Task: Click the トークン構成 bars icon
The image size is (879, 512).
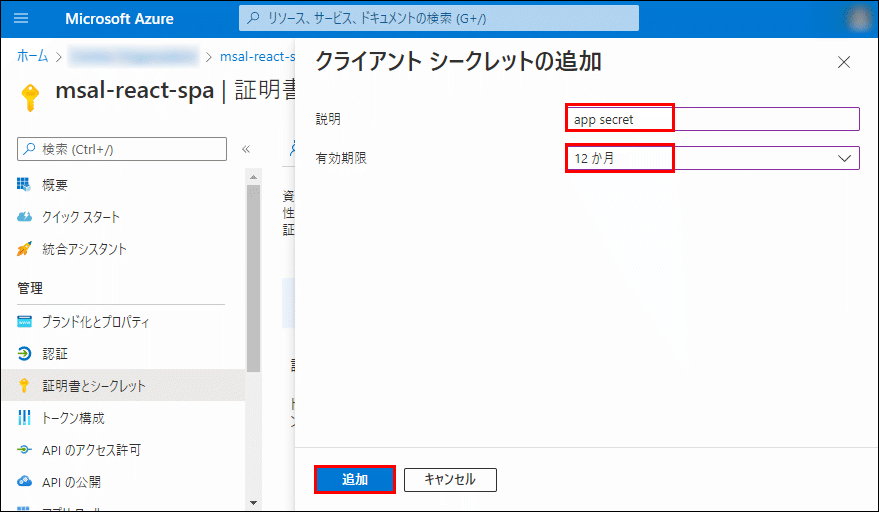Action: click(x=24, y=418)
